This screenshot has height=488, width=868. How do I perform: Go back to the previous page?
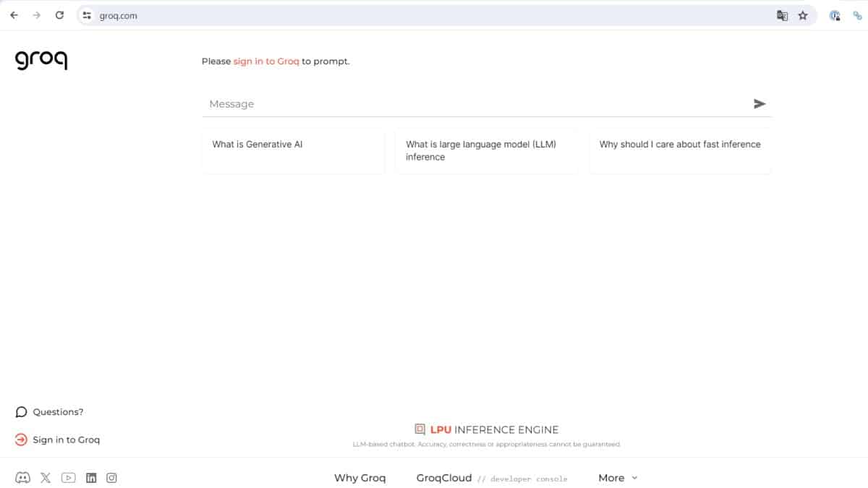(14, 15)
